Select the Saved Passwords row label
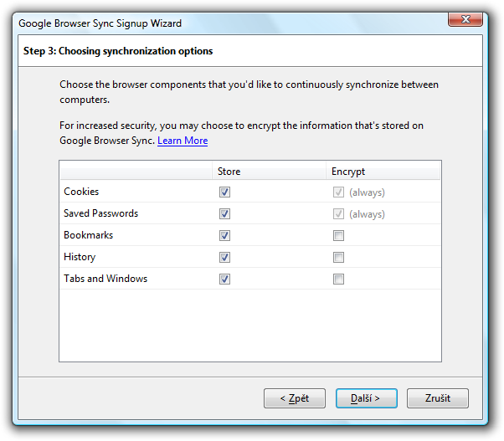504x441 pixels. pos(101,213)
